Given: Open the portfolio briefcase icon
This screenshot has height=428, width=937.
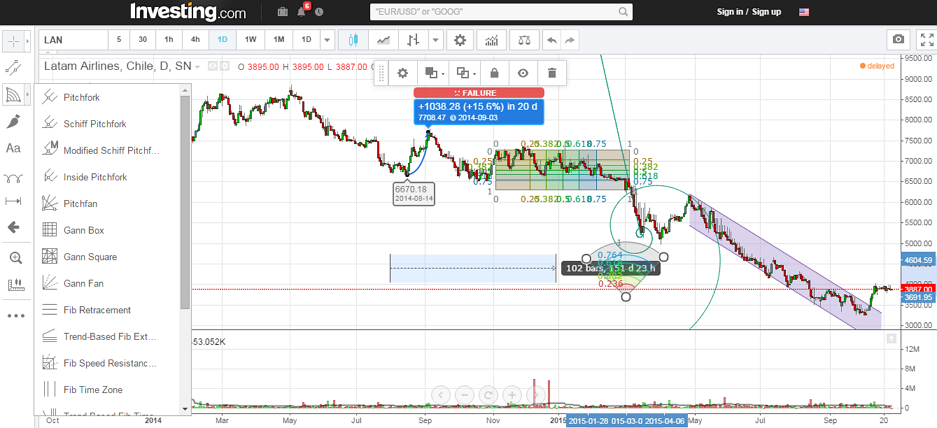Looking at the screenshot, I should coord(283,11).
